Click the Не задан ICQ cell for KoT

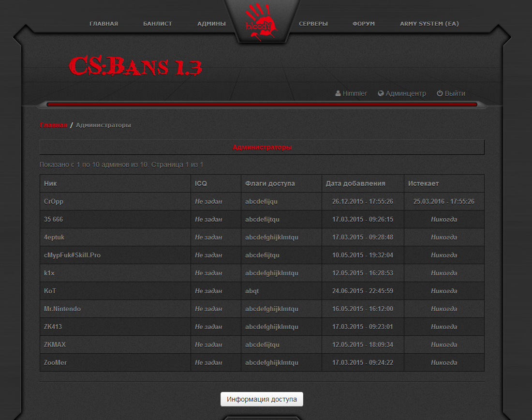pos(216,291)
